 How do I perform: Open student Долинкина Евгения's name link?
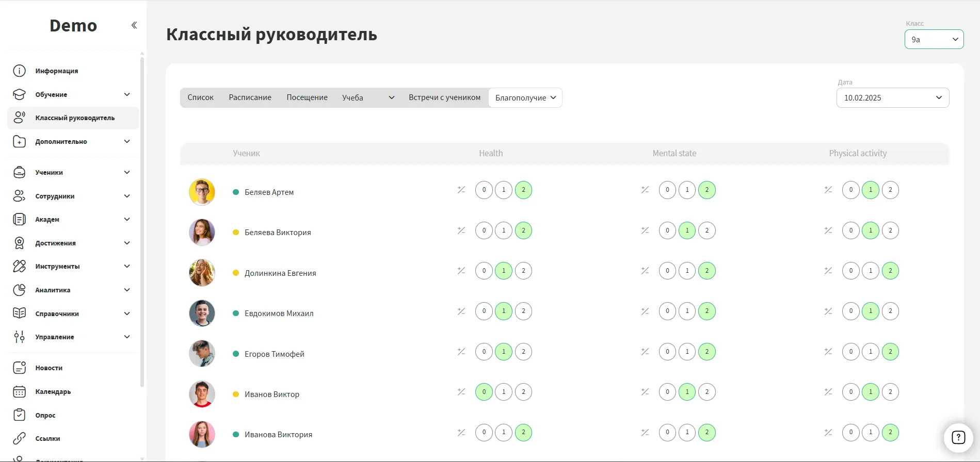(x=280, y=273)
